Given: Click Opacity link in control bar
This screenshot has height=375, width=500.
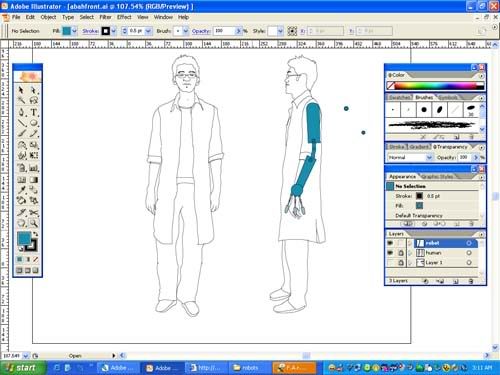Looking at the screenshot, I should pyautogui.click(x=201, y=31).
